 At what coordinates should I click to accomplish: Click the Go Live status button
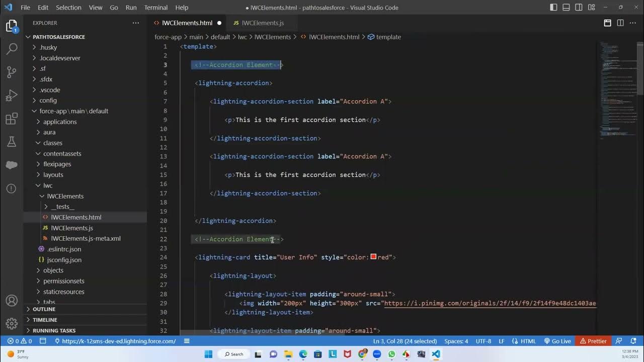point(557,341)
